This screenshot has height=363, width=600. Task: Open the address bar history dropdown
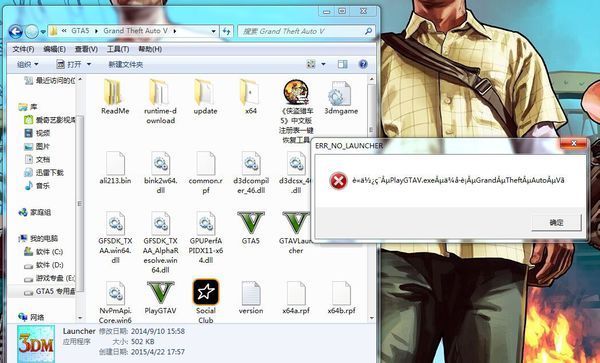coord(214,31)
